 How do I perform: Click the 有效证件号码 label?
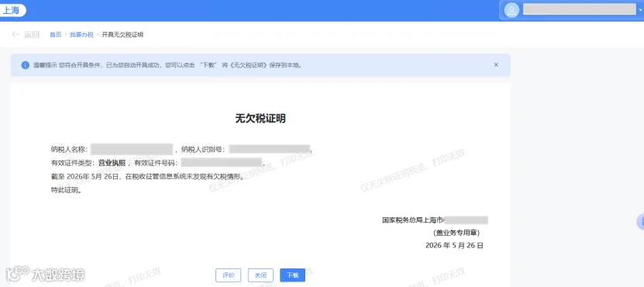156,163
